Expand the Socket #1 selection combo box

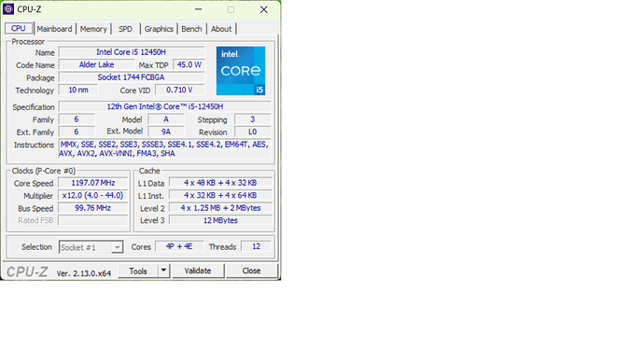(91, 247)
